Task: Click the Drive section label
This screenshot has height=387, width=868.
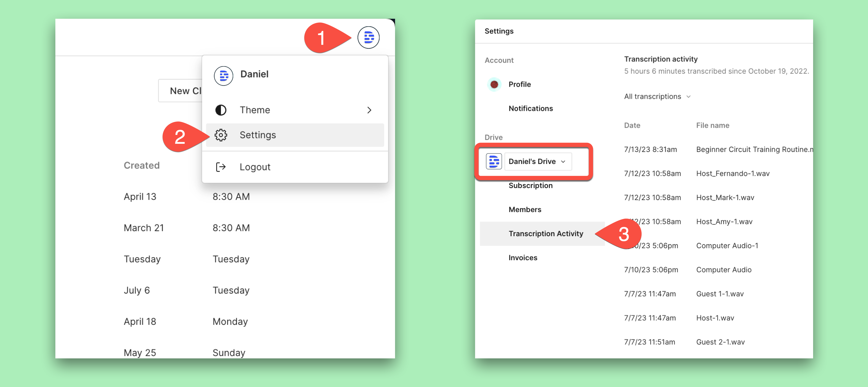Action: point(493,137)
